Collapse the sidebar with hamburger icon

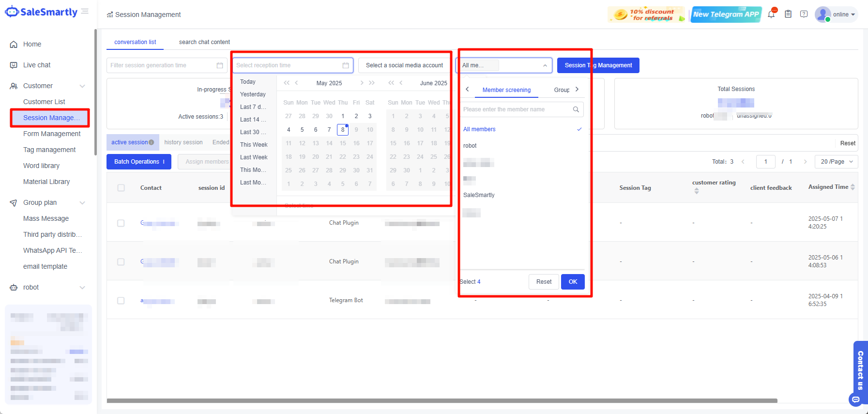(x=85, y=11)
